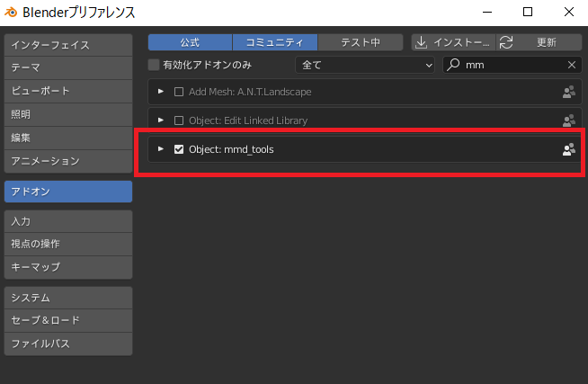Enable the Add Mesh: A.N.T.Landscape addon
This screenshot has width=588, height=384.
tap(179, 92)
